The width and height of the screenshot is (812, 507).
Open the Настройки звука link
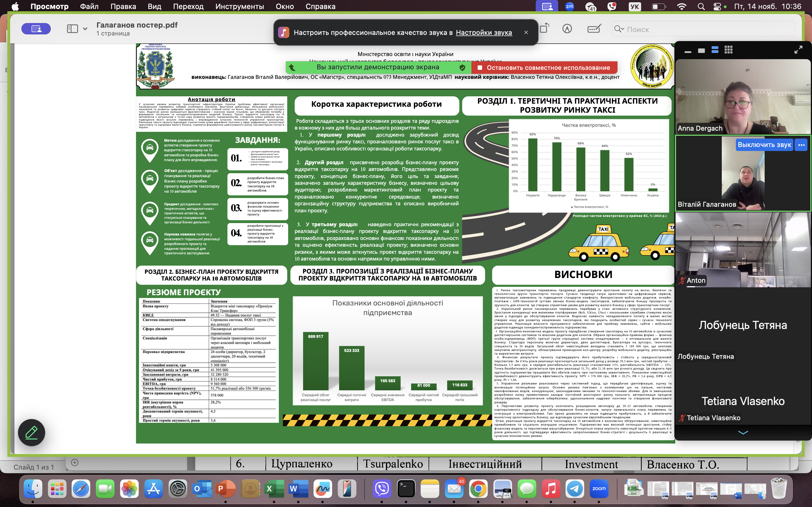coord(484,32)
